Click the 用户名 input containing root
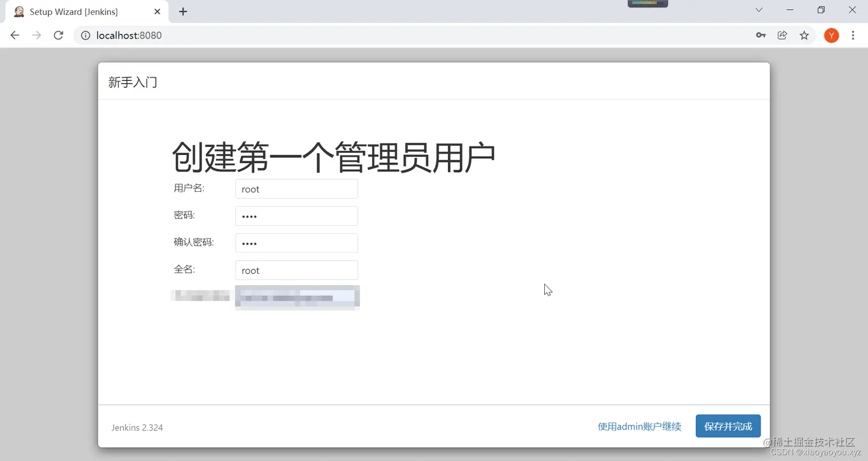 [296, 188]
